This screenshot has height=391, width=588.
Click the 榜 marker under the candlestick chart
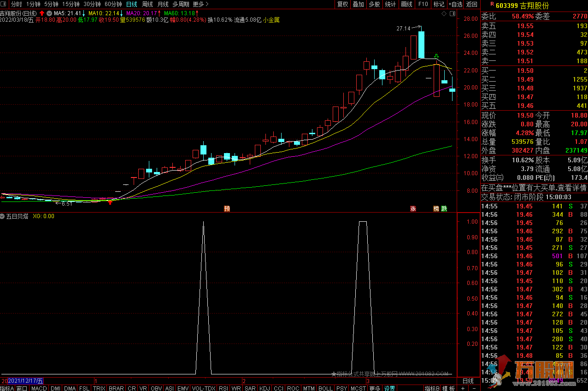coord(436,208)
